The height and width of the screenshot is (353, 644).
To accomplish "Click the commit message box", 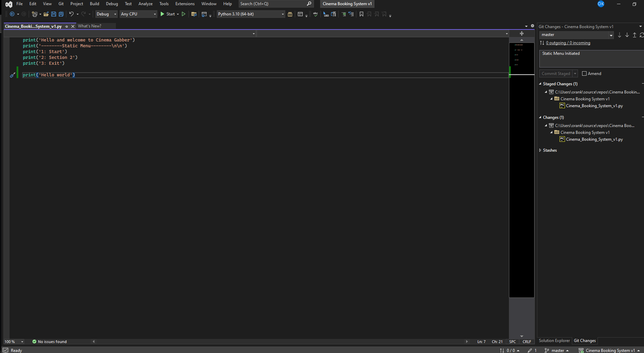I will 591,58.
